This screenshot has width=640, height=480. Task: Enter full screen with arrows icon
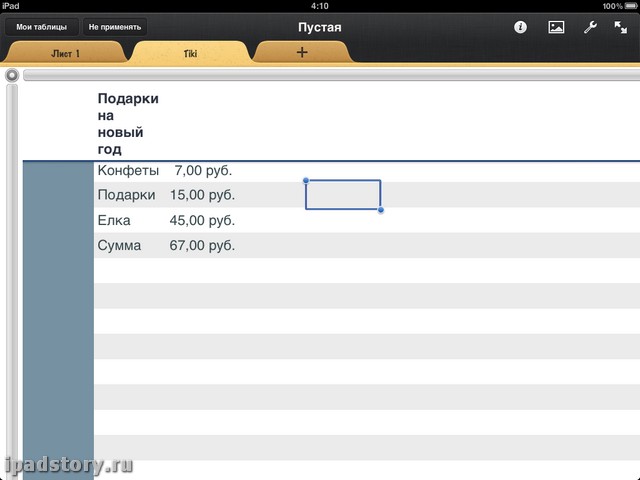point(621,27)
